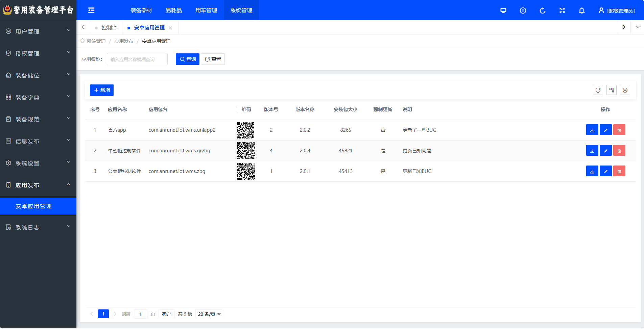The width and height of the screenshot is (644, 329).
Task: Toggle fullscreen mode icon in header
Action: pyautogui.click(x=562, y=10)
